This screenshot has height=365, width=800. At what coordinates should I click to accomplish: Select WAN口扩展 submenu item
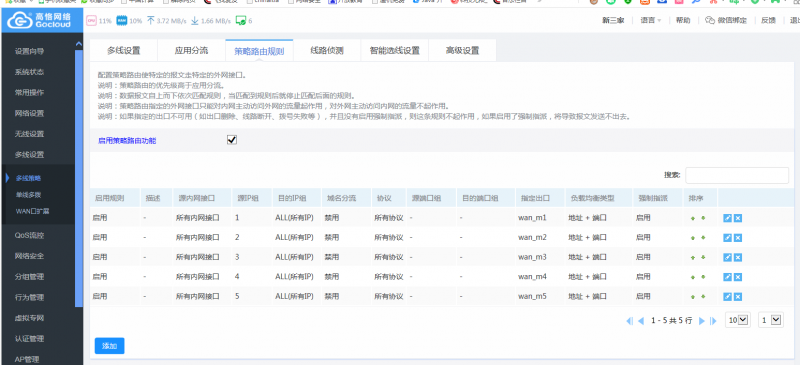point(32,210)
